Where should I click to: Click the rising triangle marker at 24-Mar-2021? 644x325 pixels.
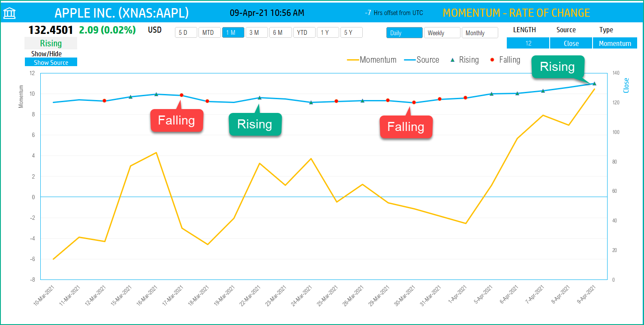pyautogui.click(x=311, y=102)
